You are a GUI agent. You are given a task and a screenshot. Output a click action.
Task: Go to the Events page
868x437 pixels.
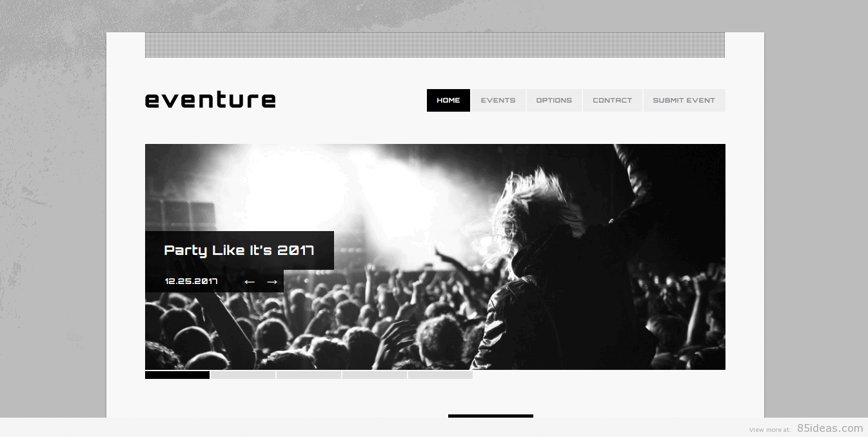tap(498, 100)
